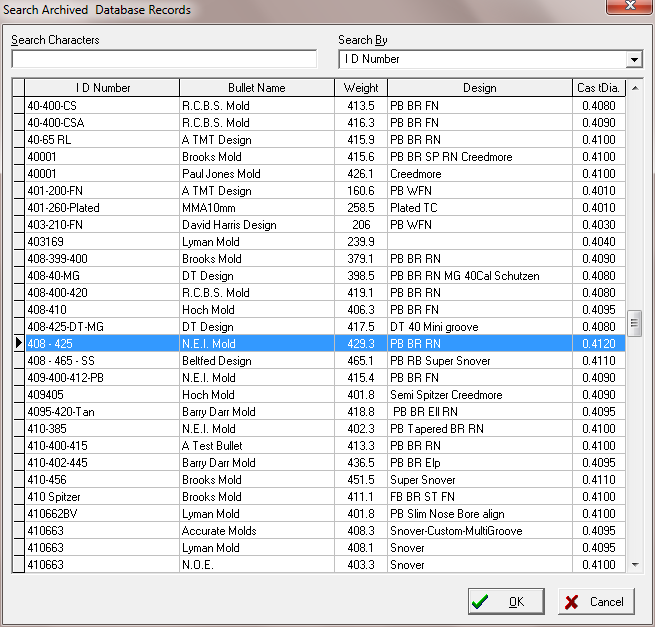The width and height of the screenshot is (655, 627).
Task: Click the current-row arrow indicator
Action: [x=18, y=343]
